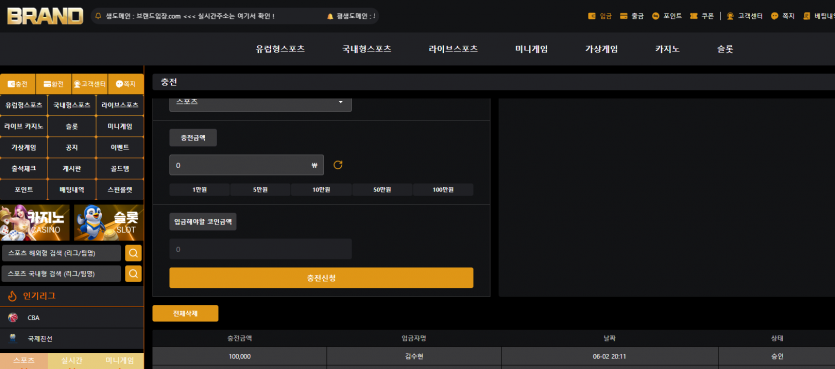Open 미니게임 in the main navigation

(x=531, y=49)
